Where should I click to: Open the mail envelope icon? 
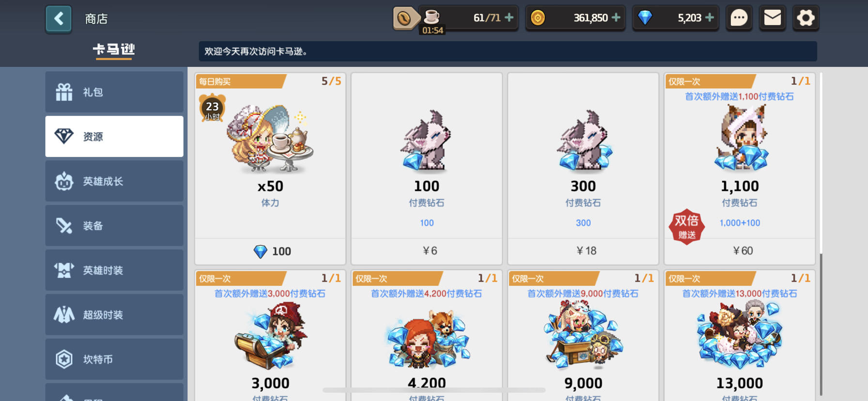point(772,18)
